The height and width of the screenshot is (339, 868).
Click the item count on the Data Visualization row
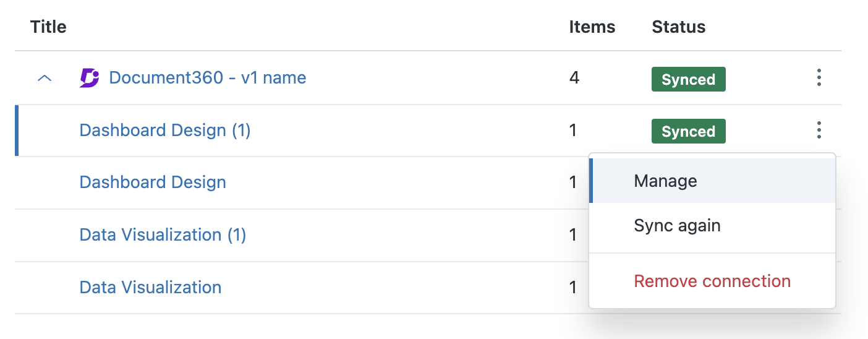573,288
